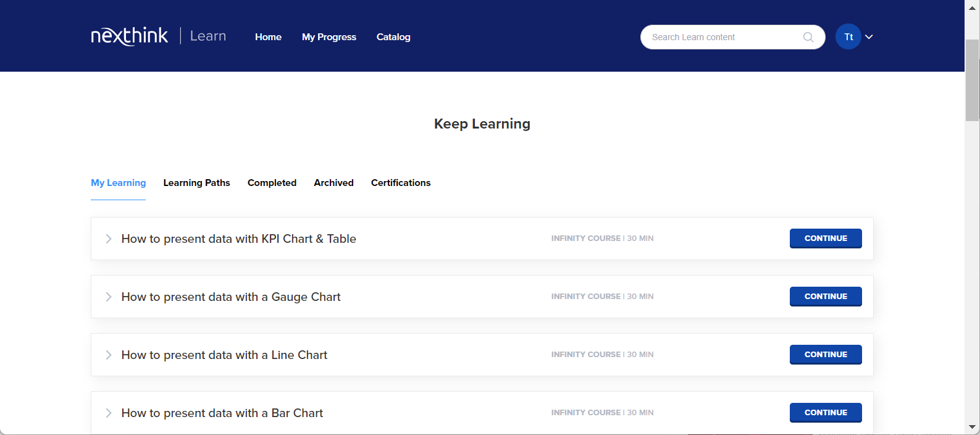
Task: Continue the Gauge Chart course
Action: tap(825, 297)
